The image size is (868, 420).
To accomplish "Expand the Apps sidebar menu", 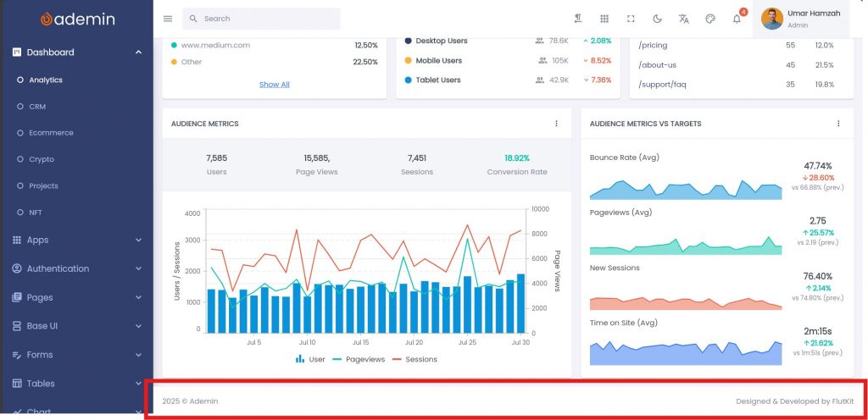I will click(x=76, y=240).
